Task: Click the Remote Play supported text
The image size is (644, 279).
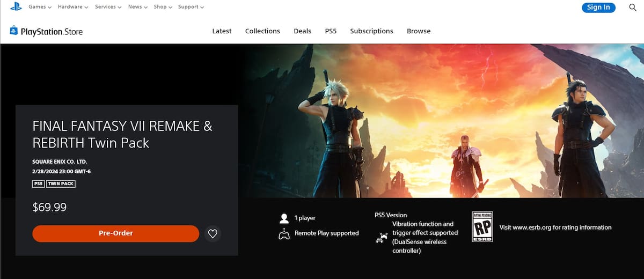Action: tap(327, 233)
